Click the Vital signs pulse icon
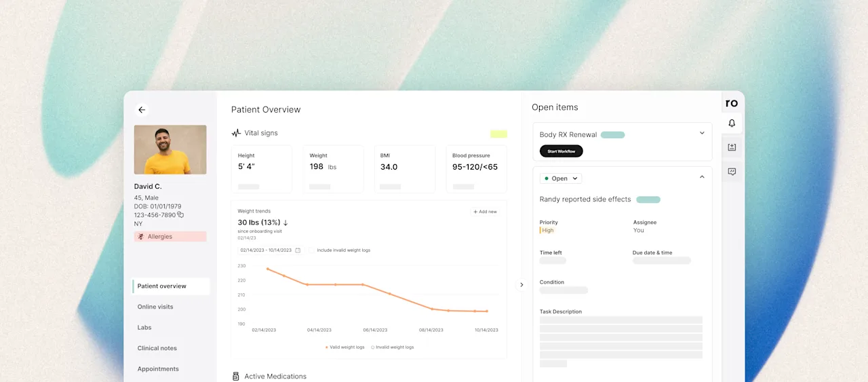The width and height of the screenshot is (868, 382). pyautogui.click(x=236, y=133)
